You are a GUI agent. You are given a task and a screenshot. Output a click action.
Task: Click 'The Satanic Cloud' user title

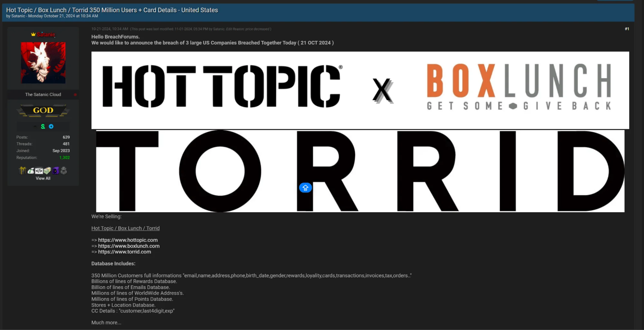[43, 95]
